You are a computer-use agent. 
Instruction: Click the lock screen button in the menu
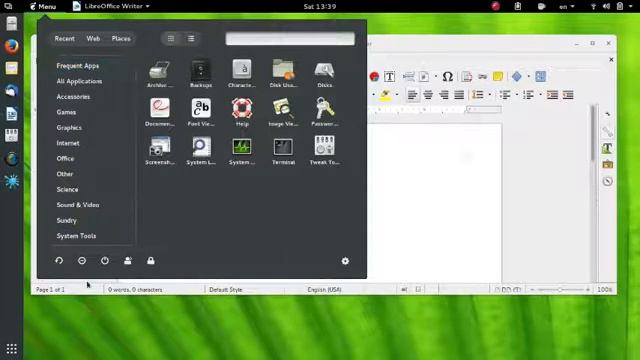coord(151,260)
